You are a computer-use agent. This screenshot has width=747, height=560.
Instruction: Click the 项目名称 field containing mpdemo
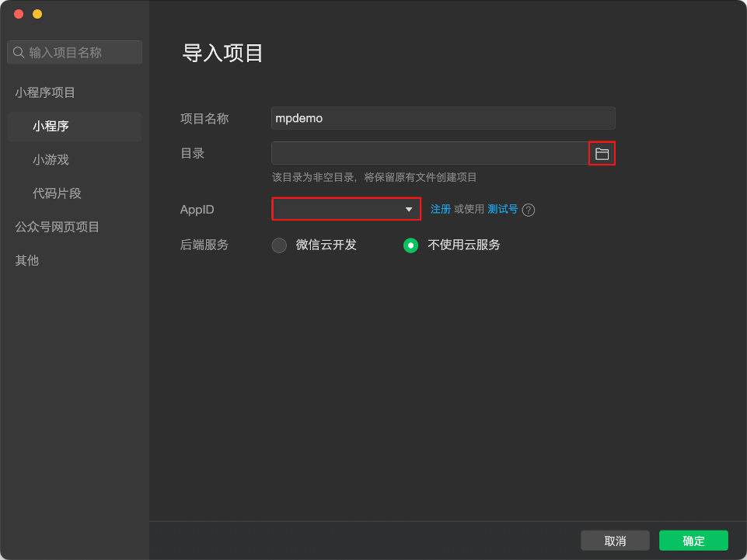tap(442, 118)
